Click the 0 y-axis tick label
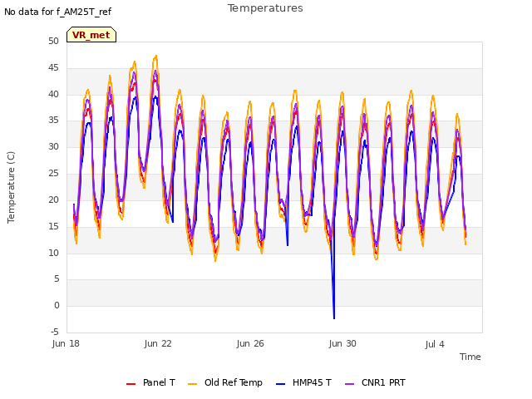This screenshot has width=532, height=399. point(57,305)
